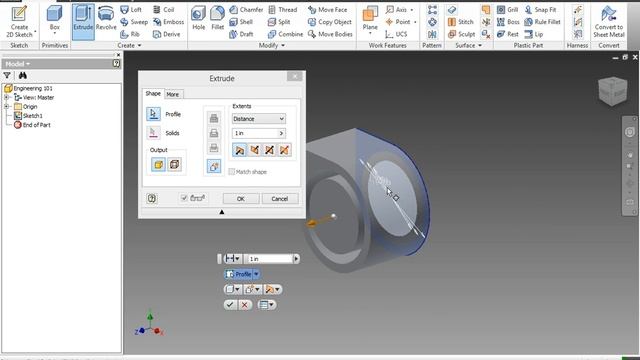Set output to Solid
640x360 pixels.
click(158, 164)
